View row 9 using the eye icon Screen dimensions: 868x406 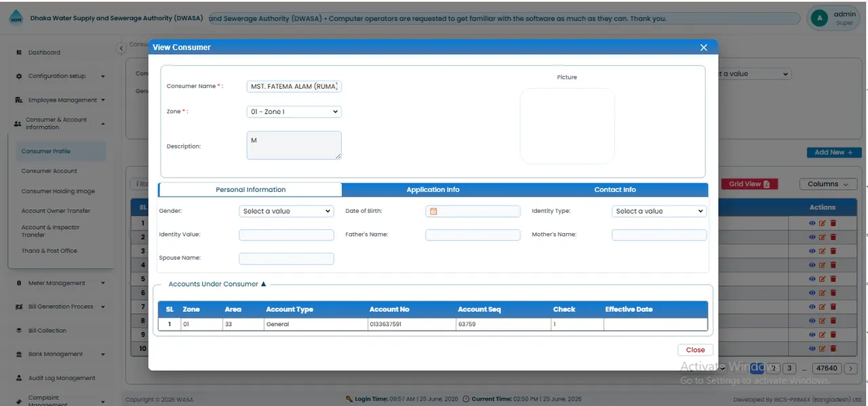click(812, 334)
